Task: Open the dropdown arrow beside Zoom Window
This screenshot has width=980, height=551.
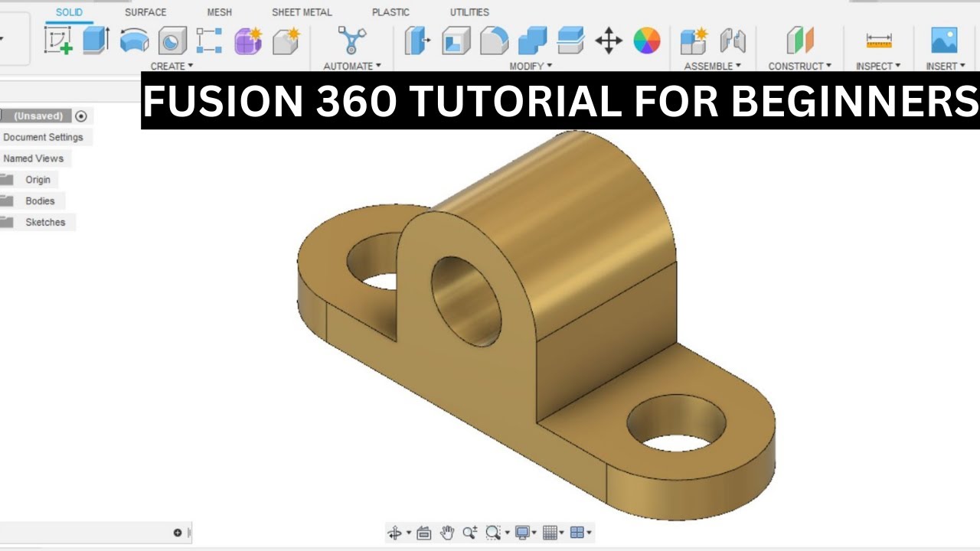Action: 507,533
